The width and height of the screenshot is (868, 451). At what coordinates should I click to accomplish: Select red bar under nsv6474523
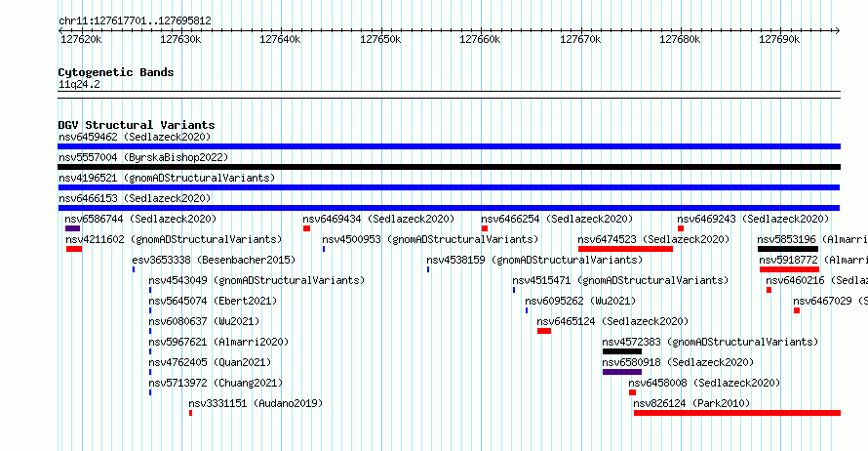(625, 249)
